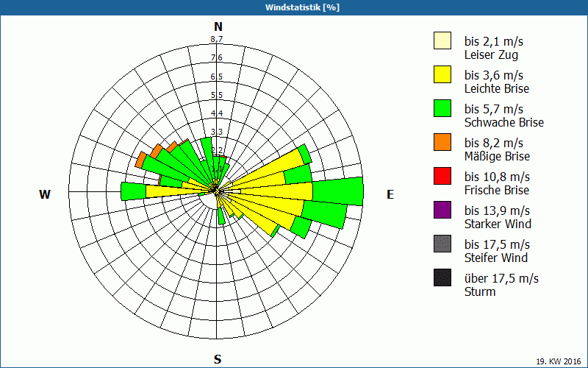Click the 'bis 2,1 m/s' legend text
This screenshot has width=588, height=368.
point(493,41)
